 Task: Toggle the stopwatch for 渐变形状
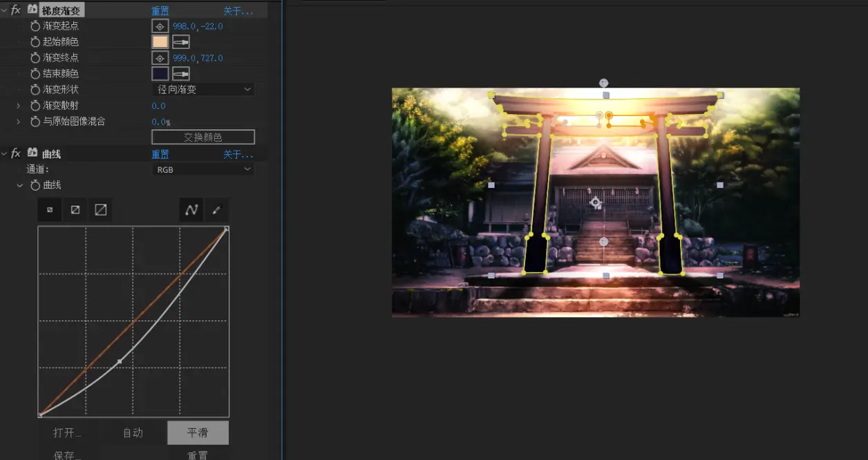(x=35, y=90)
